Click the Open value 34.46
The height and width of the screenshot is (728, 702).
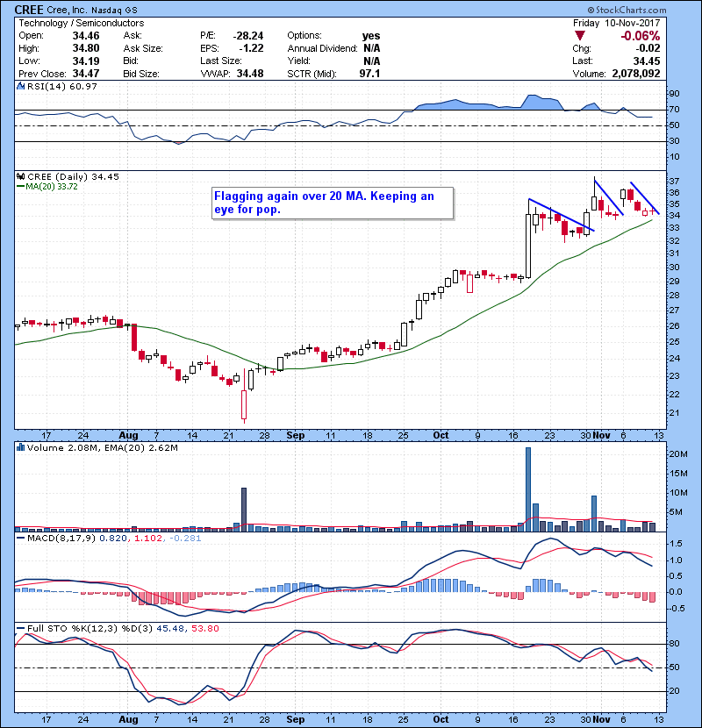point(86,36)
